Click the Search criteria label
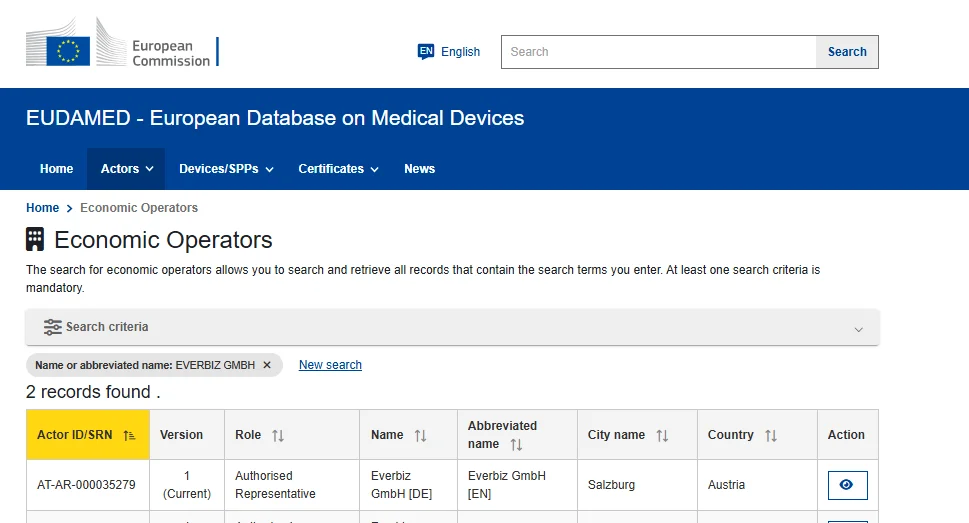 pos(107,326)
